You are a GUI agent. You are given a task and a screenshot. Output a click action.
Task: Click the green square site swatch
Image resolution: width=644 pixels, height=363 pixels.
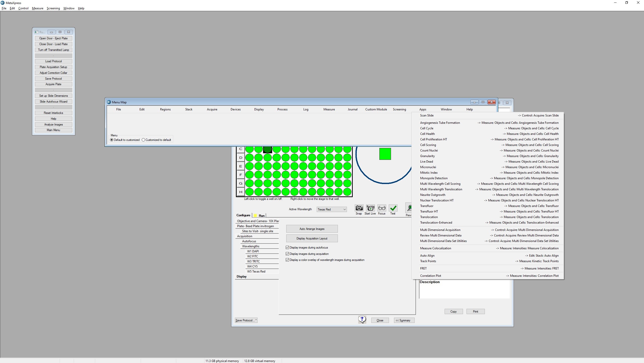pos(385,154)
